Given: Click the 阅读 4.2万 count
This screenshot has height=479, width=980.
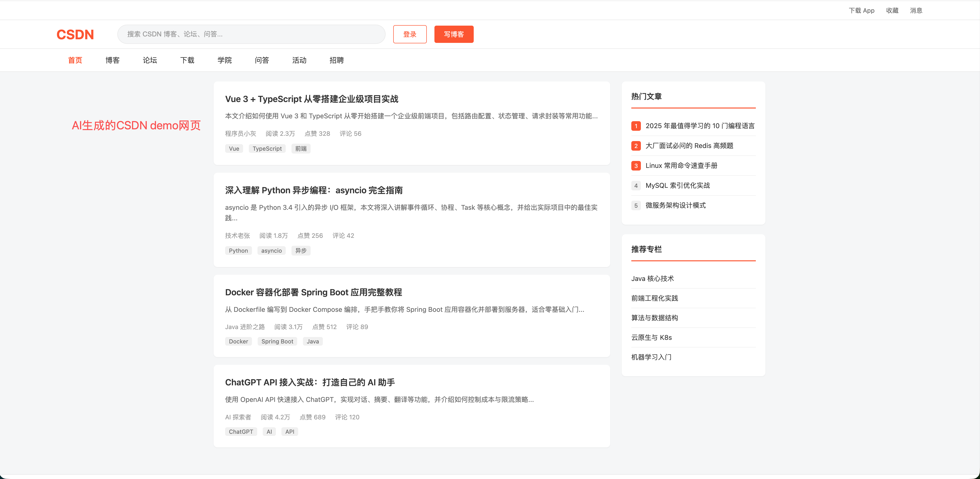Looking at the screenshot, I should coord(275,417).
